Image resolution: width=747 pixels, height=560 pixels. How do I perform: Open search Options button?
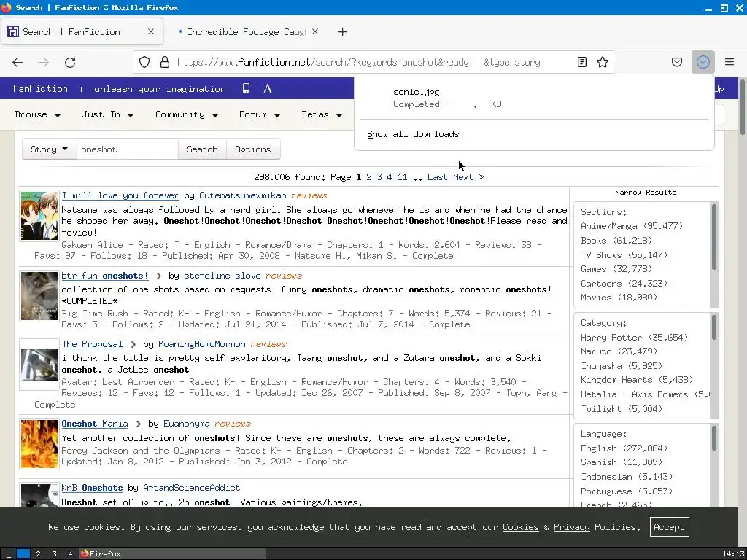coord(252,149)
